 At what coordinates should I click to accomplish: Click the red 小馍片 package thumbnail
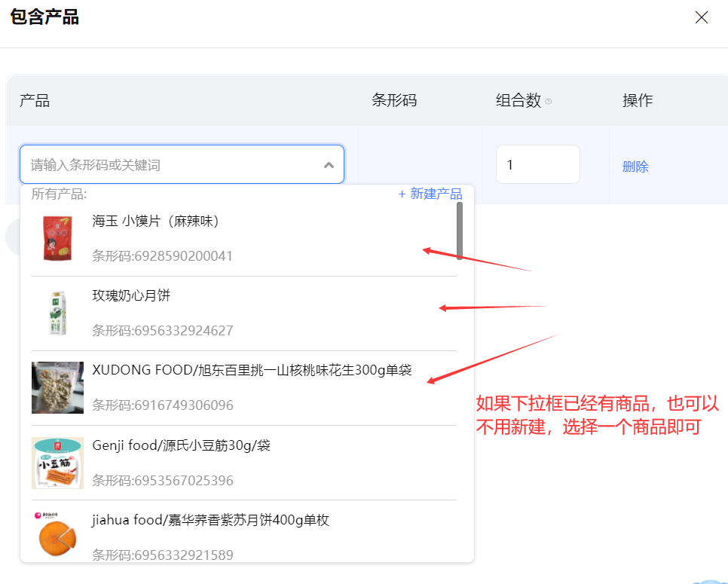57,238
